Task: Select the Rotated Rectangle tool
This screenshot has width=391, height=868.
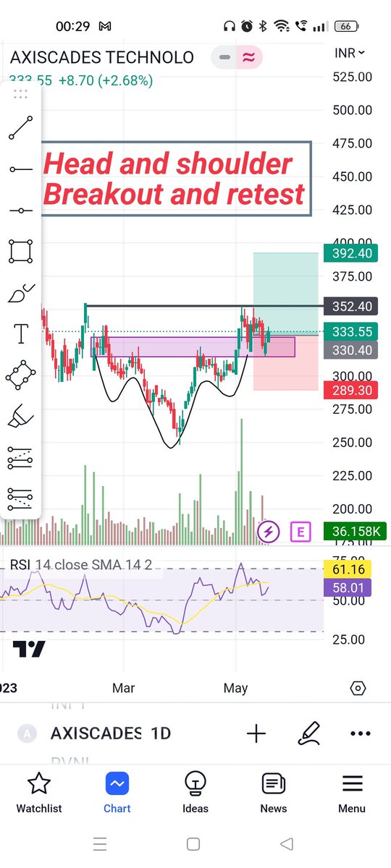Action: 20,375
